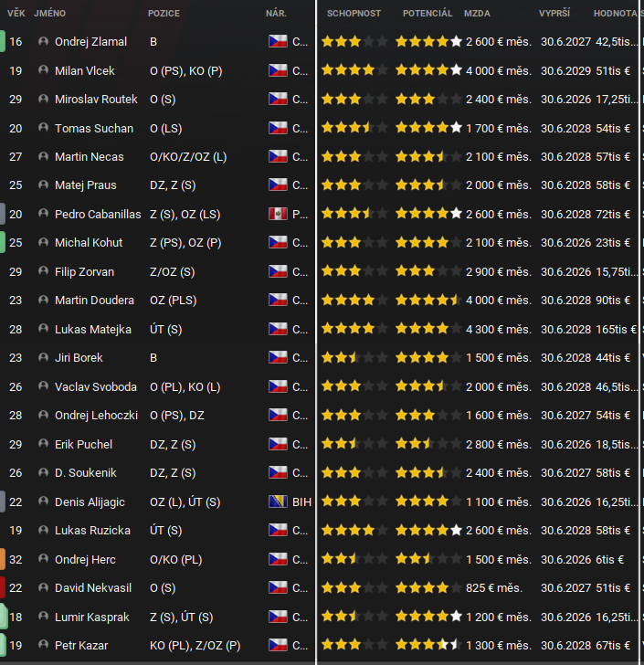Open Pedro Cabanillas's player profile
Image resolution: width=644 pixels, height=665 pixels.
coord(98,214)
